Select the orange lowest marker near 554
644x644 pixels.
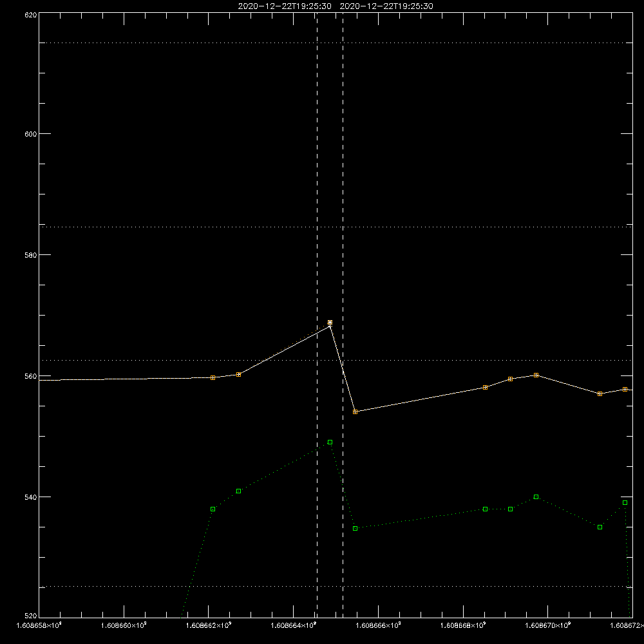pos(355,412)
